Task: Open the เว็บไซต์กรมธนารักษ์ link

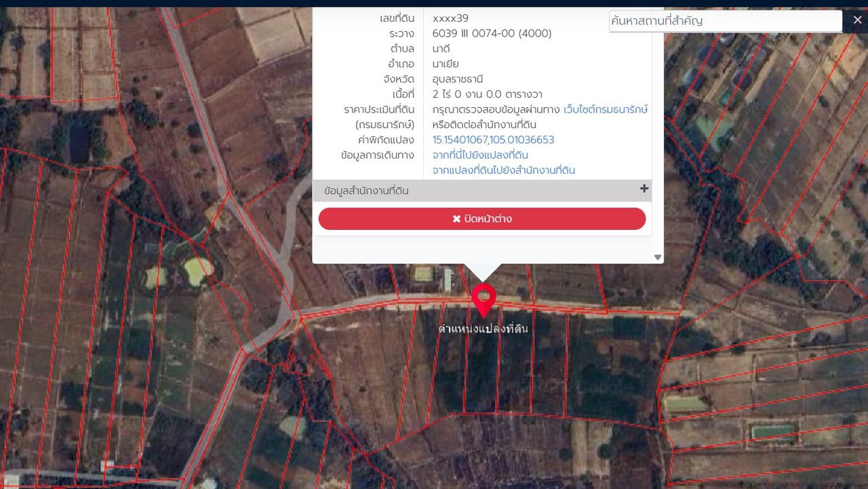Action: (x=606, y=109)
